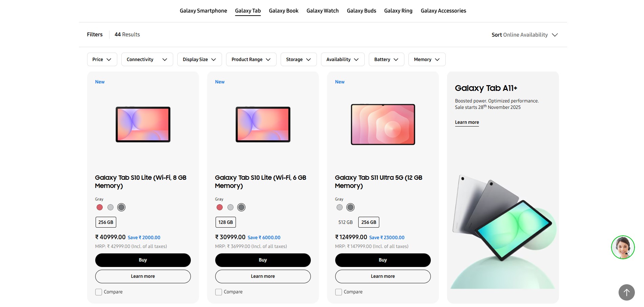The width and height of the screenshot is (644, 307).
Task: Open the Display Size filter dropdown
Action: 199,59
